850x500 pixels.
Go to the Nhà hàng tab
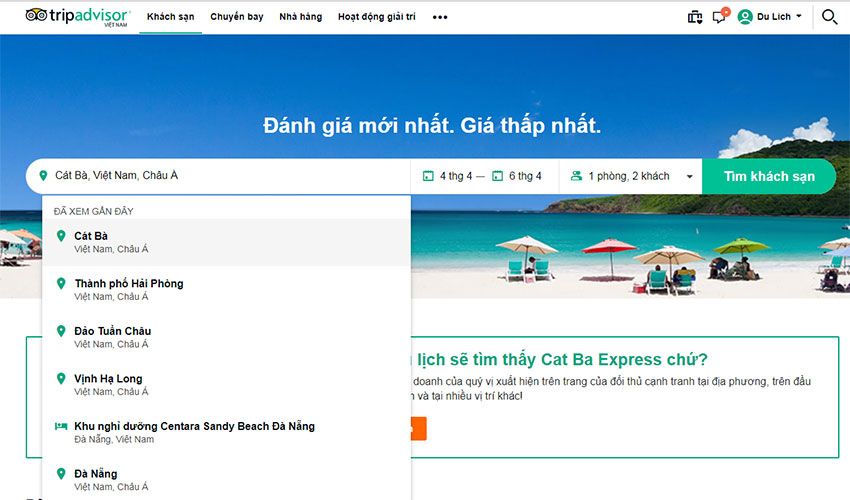[x=300, y=17]
